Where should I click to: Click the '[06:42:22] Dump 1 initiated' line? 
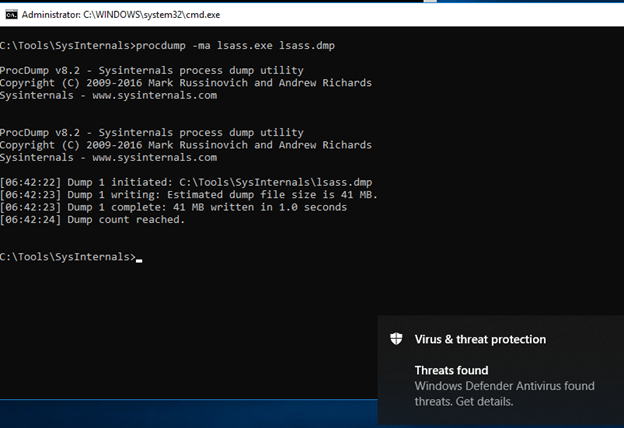click(186, 182)
